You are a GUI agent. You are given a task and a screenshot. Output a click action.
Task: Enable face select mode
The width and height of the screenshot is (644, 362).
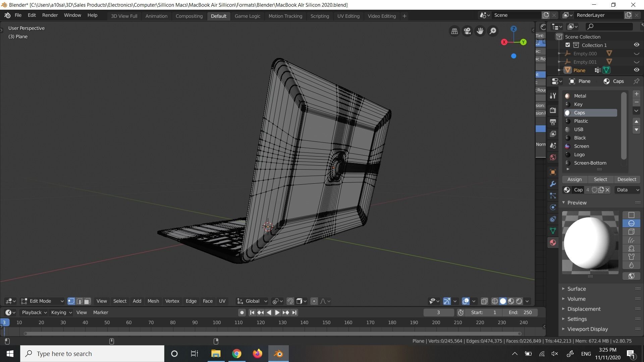pos(87,301)
